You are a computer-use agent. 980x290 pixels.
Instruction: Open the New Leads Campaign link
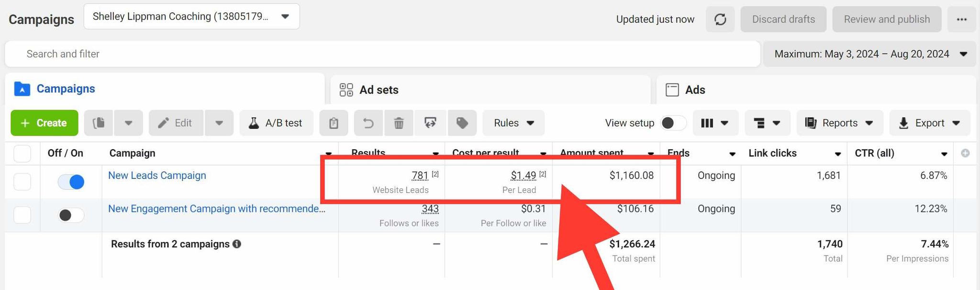tap(157, 175)
